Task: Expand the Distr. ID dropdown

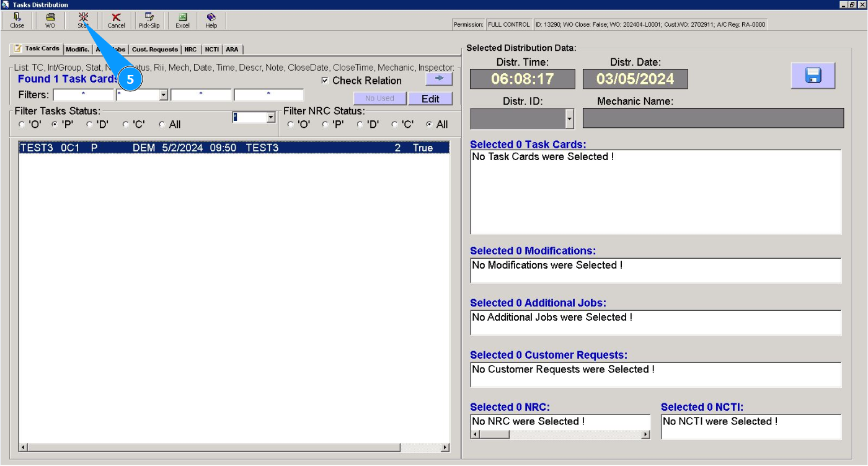Action: pos(570,118)
